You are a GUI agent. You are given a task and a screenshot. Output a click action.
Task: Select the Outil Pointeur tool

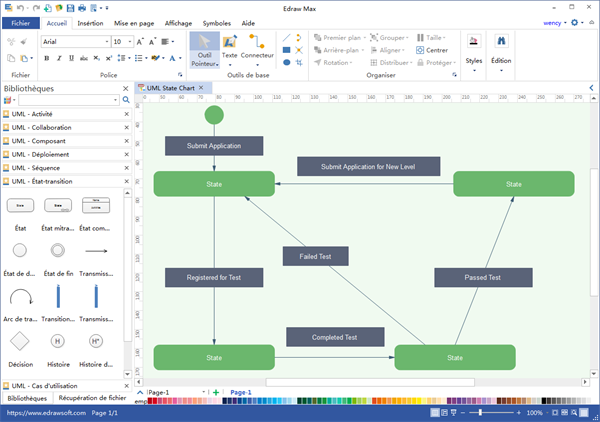coord(204,50)
